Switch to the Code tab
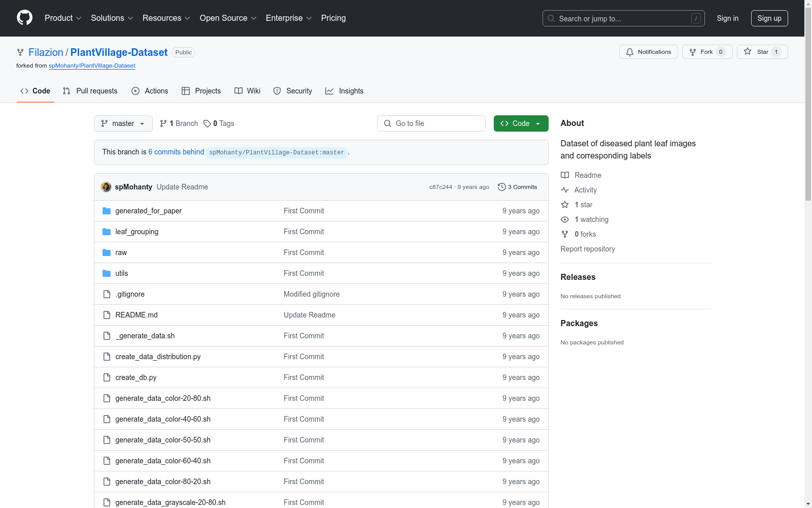 [x=36, y=91]
